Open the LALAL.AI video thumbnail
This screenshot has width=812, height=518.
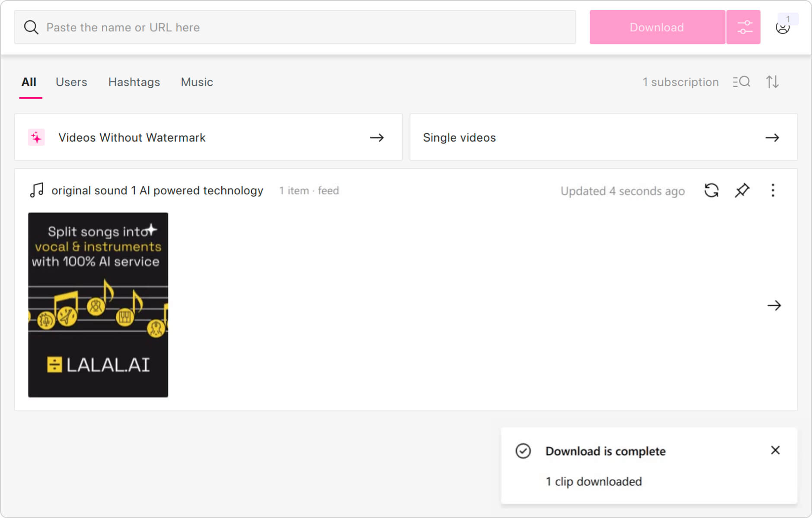[98, 305]
